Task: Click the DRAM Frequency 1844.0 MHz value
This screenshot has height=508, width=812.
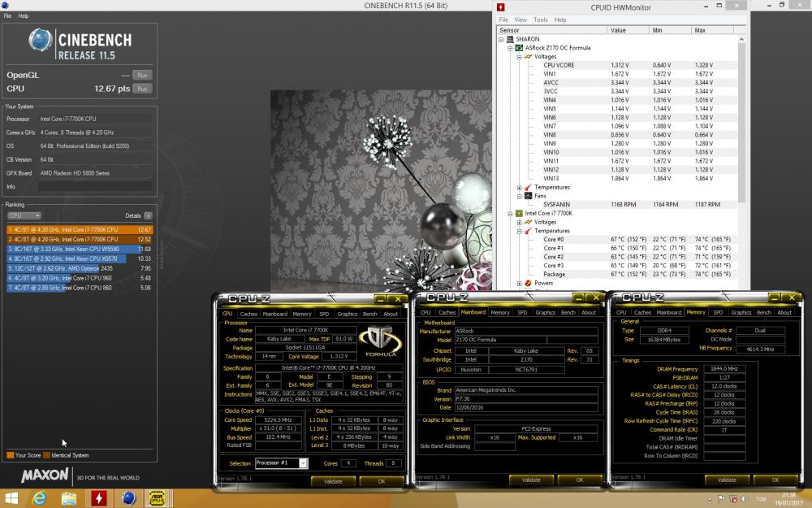Action: coord(724,368)
